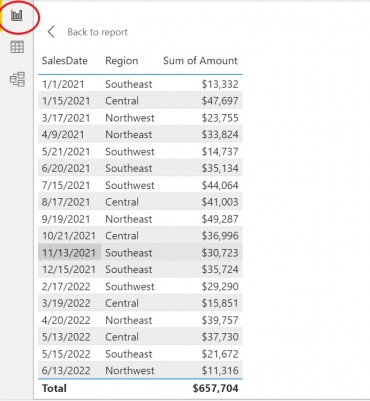
Task: Select the highlighted 11/13/2021 cell
Action: (x=69, y=253)
